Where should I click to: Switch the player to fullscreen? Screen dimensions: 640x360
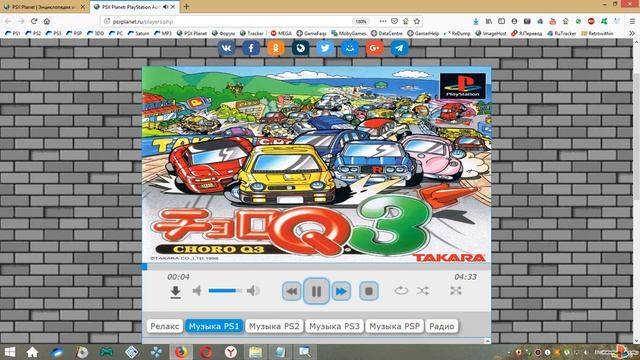[x=456, y=291]
